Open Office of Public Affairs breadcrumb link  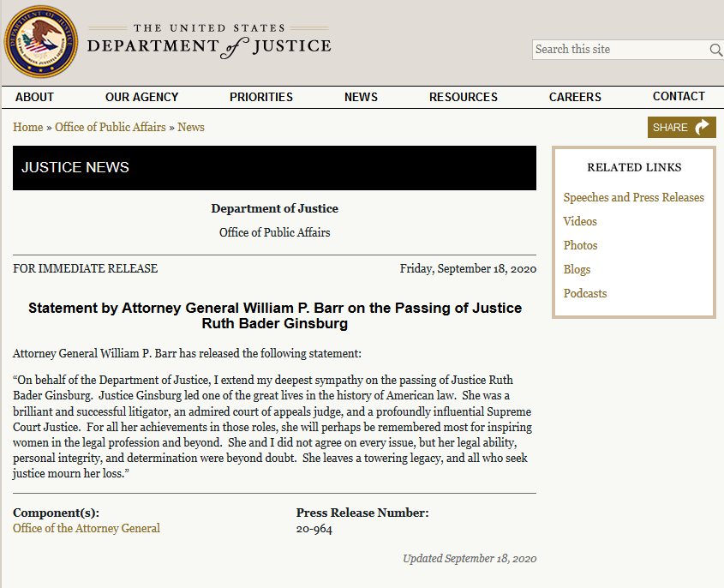(111, 127)
